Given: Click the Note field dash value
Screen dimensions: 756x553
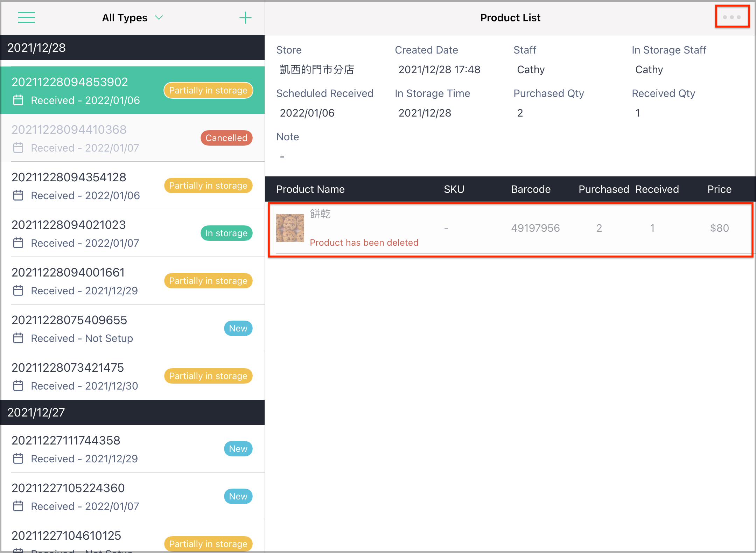Looking at the screenshot, I should click(282, 157).
